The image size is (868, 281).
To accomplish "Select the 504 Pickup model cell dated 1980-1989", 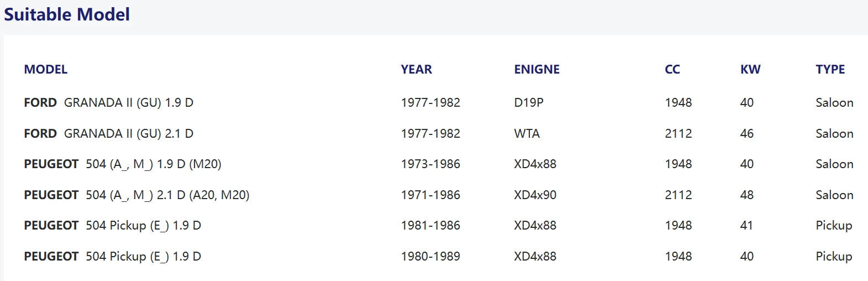I will coord(113,257).
